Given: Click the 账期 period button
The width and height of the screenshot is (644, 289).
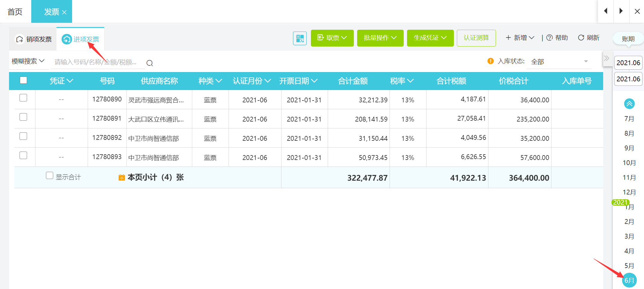Looking at the screenshot, I should pyautogui.click(x=628, y=39).
